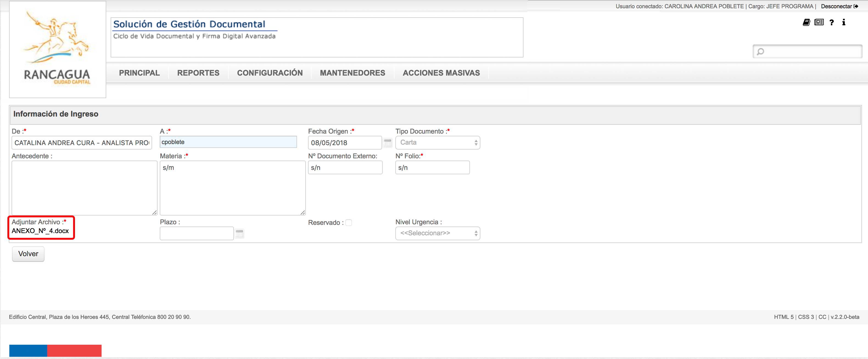This screenshot has width=868, height=359.
Task: Open the attached file ANEXO_Nº_4.docx
Action: (x=40, y=231)
